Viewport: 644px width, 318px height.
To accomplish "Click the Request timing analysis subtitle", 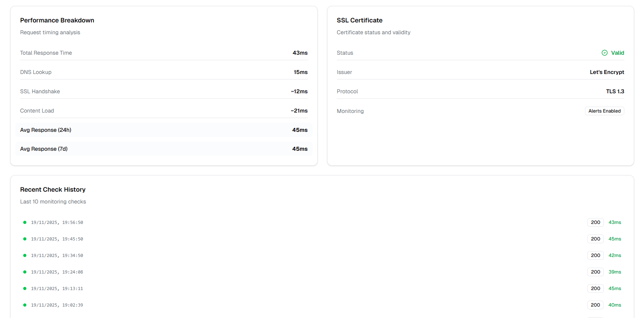I will (x=50, y=32).
